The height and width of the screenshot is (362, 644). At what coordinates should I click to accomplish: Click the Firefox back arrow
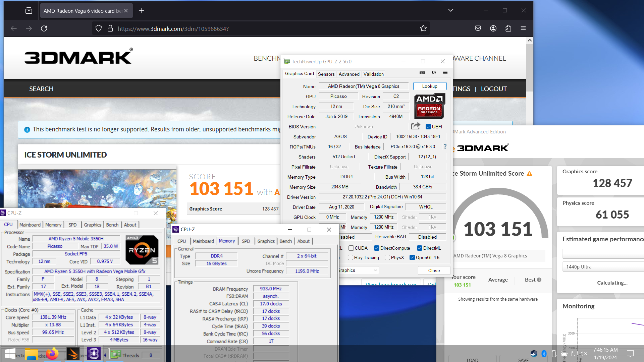(x=14, y=28)
